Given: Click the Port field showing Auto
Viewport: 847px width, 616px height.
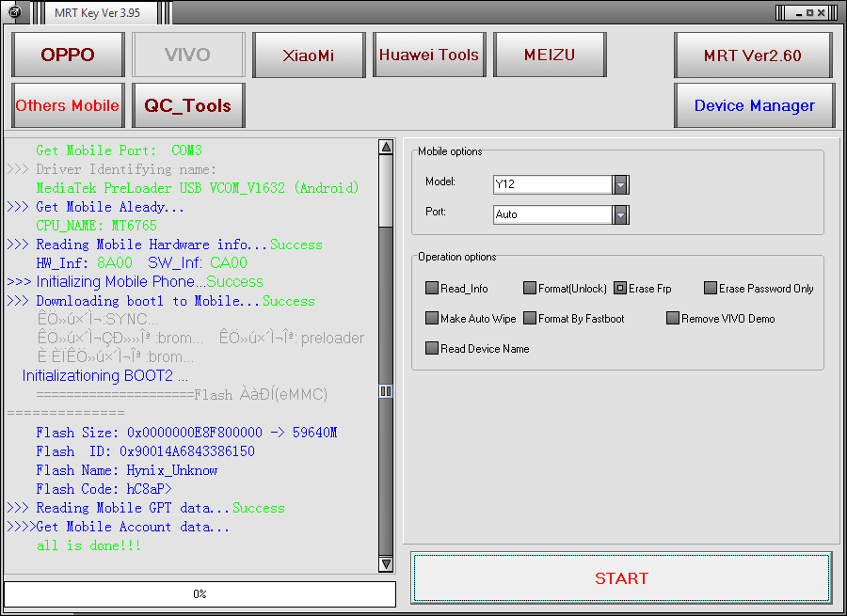Looking at the screenshot, I should [x=552, y=214].
